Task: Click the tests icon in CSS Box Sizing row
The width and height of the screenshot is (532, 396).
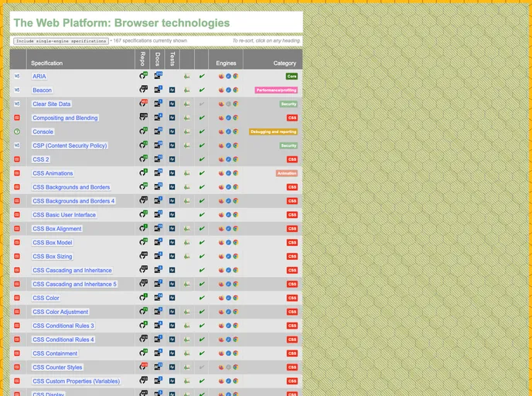Action: pos(172,256)
